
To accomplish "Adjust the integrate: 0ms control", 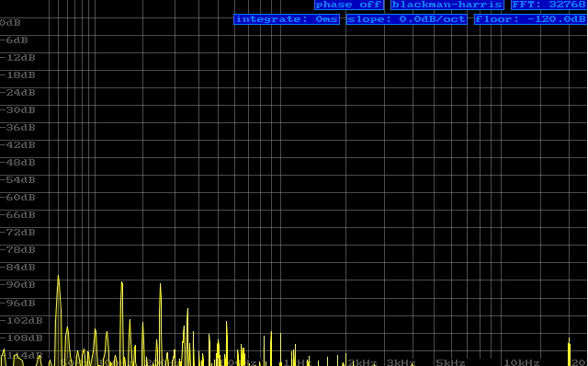I will coord(287,19).
